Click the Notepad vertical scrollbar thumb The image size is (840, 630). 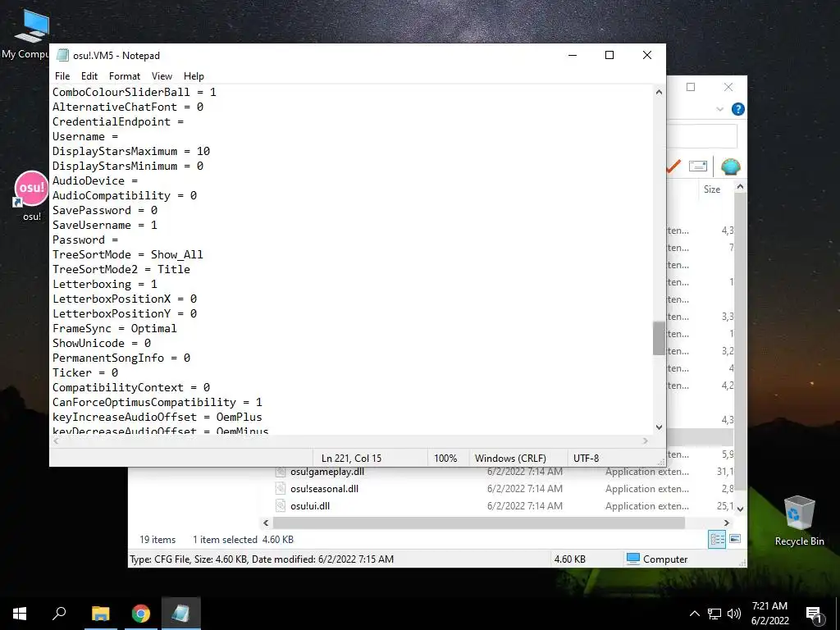click(659, 338)
